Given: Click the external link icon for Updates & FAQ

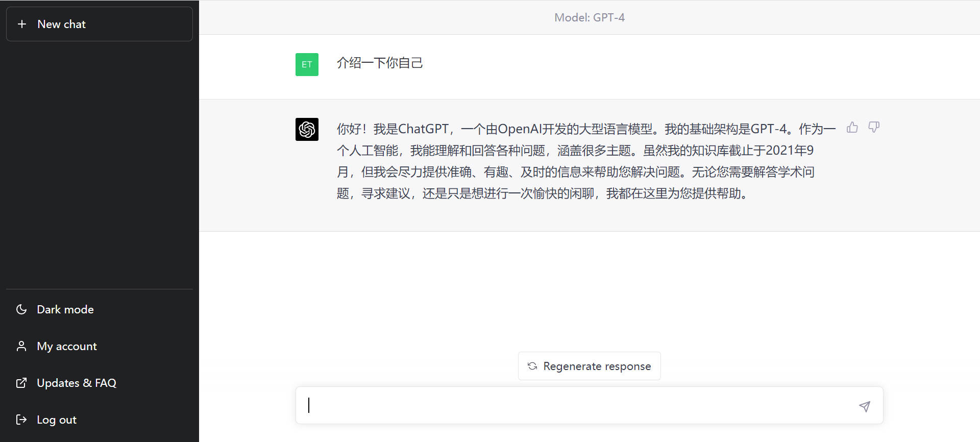Looking at the screenshot, I should 21,383.
